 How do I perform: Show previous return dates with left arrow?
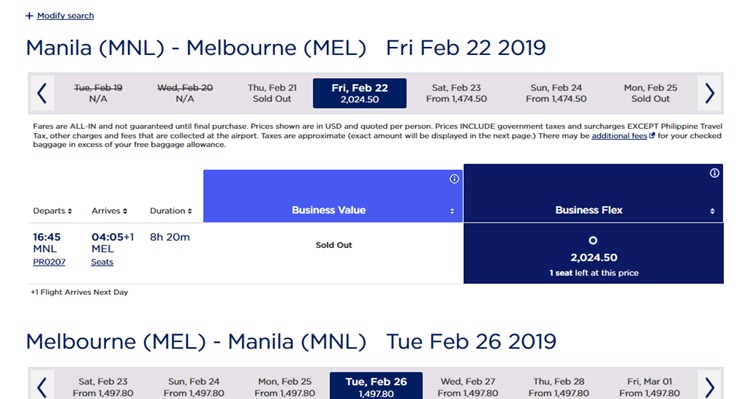(x=42, y=387)
